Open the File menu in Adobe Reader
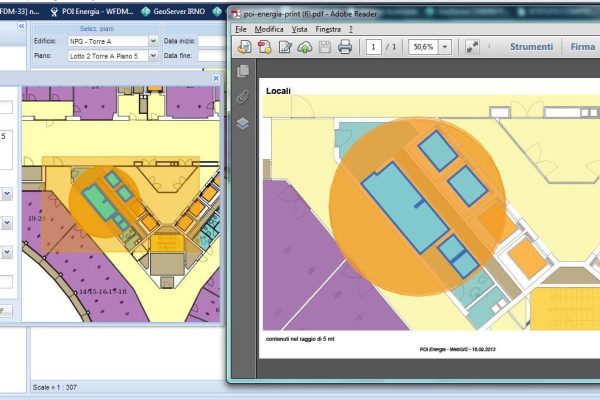The width and height of the screenshot is (600, 400). point(241,29)
